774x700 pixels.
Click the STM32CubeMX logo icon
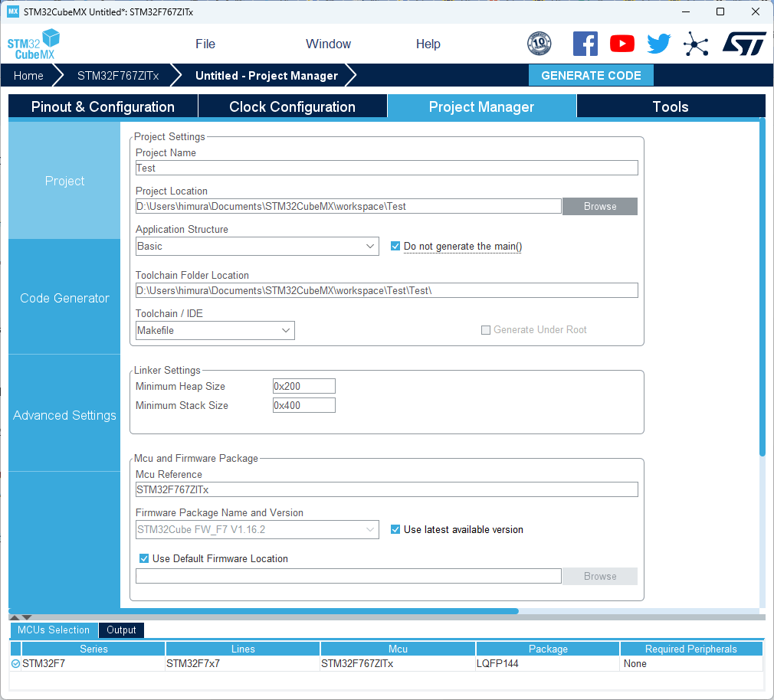[x=34, y=44]
